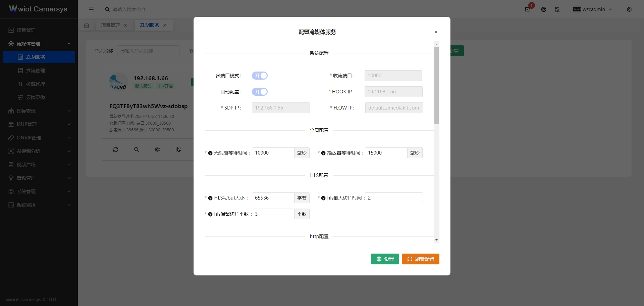Open the wzcadmin user dropdown
Viewport: 644px width, 306px height.
pyautogui.click(x=593, y=9)
